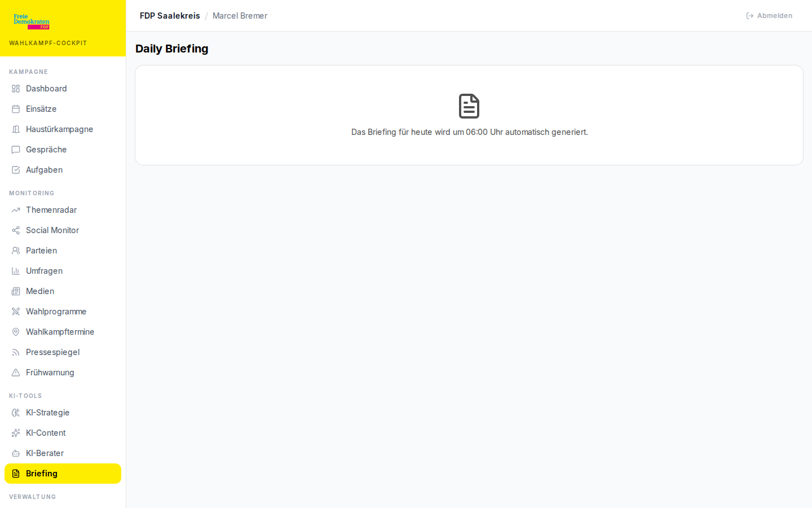Click the KI-Berater robot icon
Viewport: 812px width, 508px height.
16,453
